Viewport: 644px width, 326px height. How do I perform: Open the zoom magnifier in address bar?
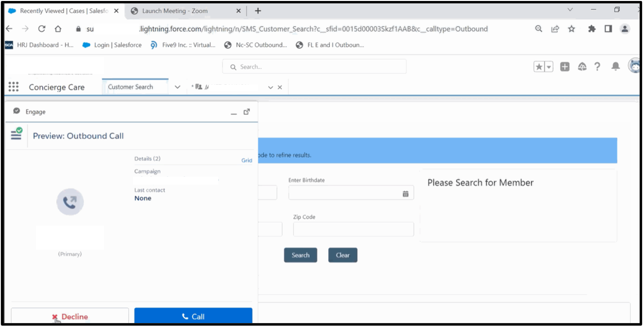539,29
